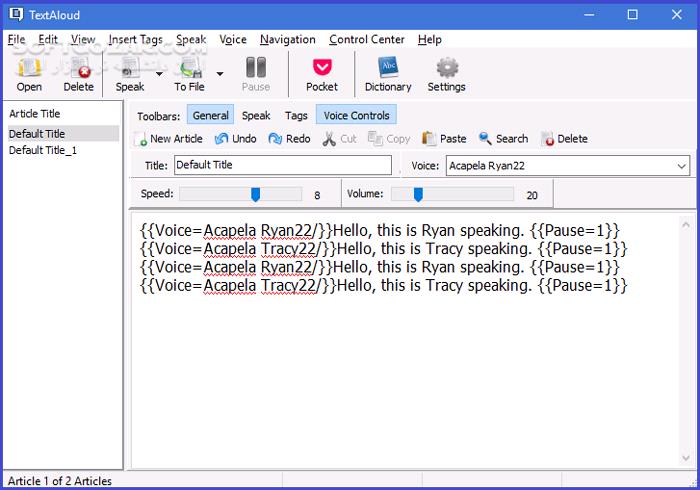Click the Paste clipboard icon

(429, 139)
